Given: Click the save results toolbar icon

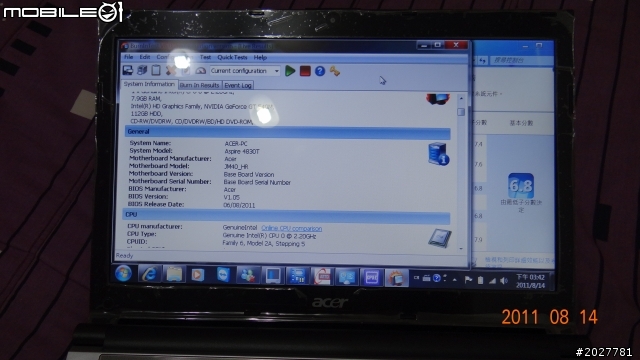Looking at the screenshot, I should [128, 70].
